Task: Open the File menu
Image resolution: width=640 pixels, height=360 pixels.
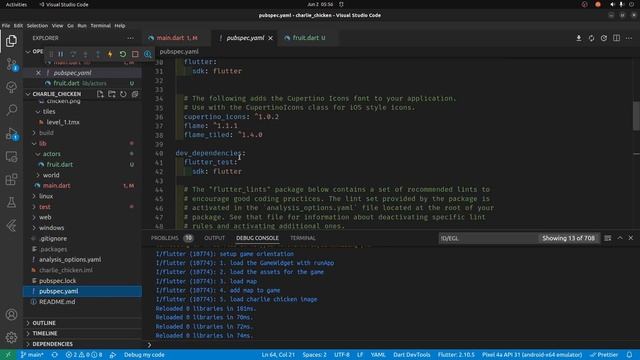Action: pyautogui.click(x=6, y=25)
